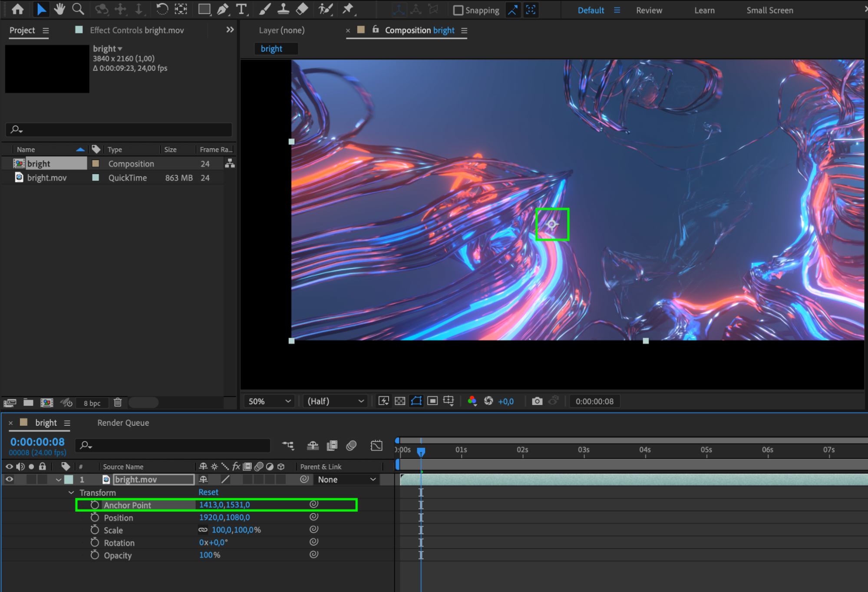This screenshot has height=592, width=868.
Task: Toggle audio for bright.mov layer
Action: click(19, 479)
